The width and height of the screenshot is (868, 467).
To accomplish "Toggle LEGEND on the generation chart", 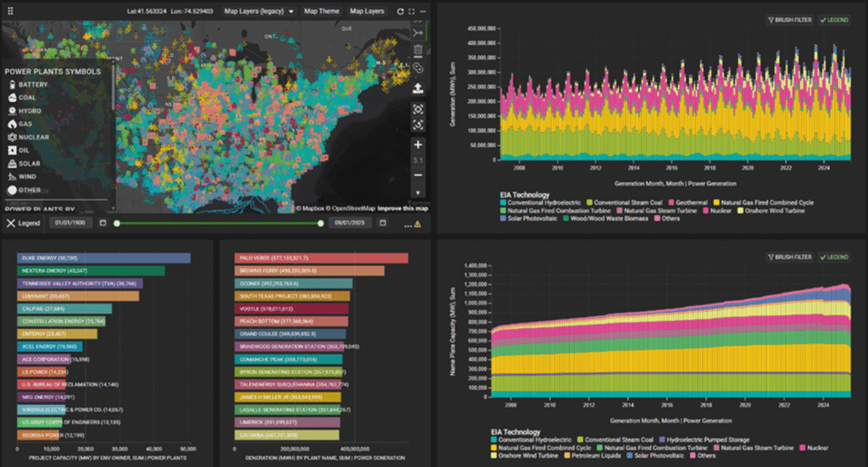I will [x=834, y=19].
